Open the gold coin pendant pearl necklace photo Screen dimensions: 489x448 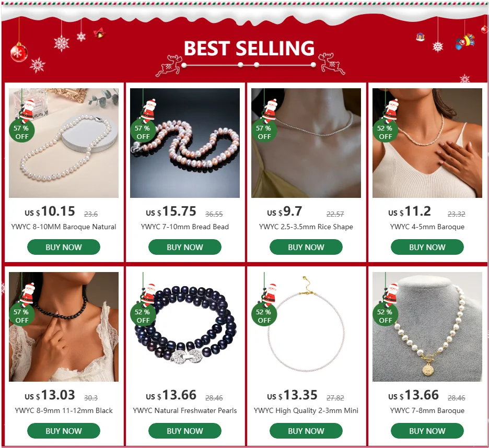point(427,327)
